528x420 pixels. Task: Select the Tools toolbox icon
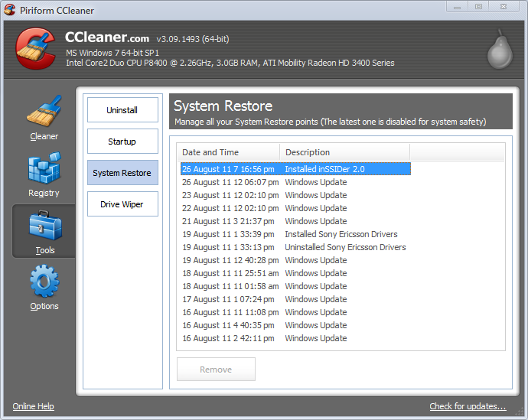point(45,226)
